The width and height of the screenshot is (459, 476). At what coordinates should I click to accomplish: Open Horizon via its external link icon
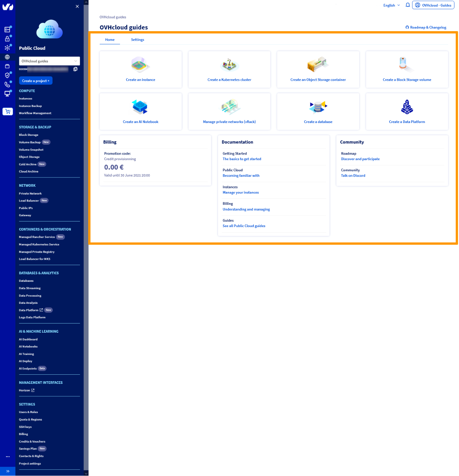[32, 390]
